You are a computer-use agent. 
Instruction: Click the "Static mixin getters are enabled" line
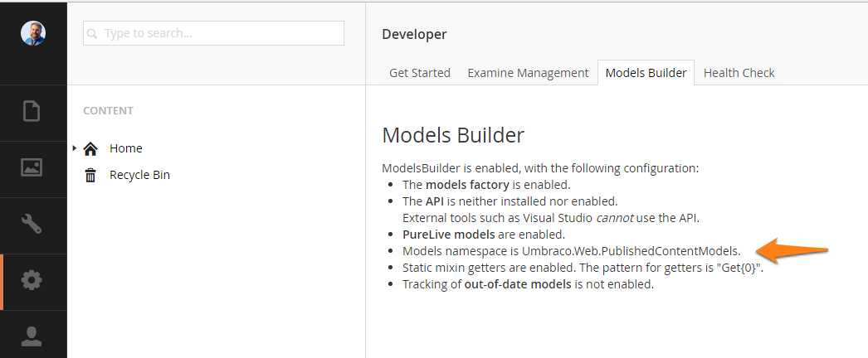pos(583,268)
